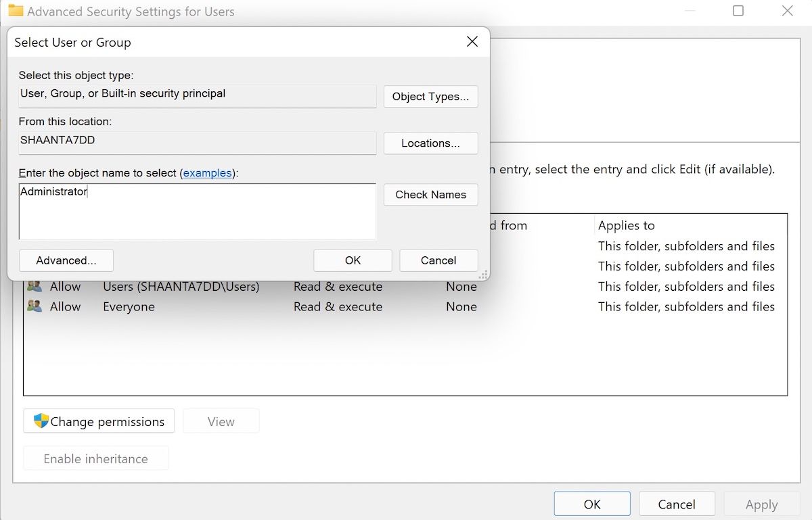Click the shield icon on Change permissions
The height and width of the screenshot is (520, 812).
[x=41, y=421]
